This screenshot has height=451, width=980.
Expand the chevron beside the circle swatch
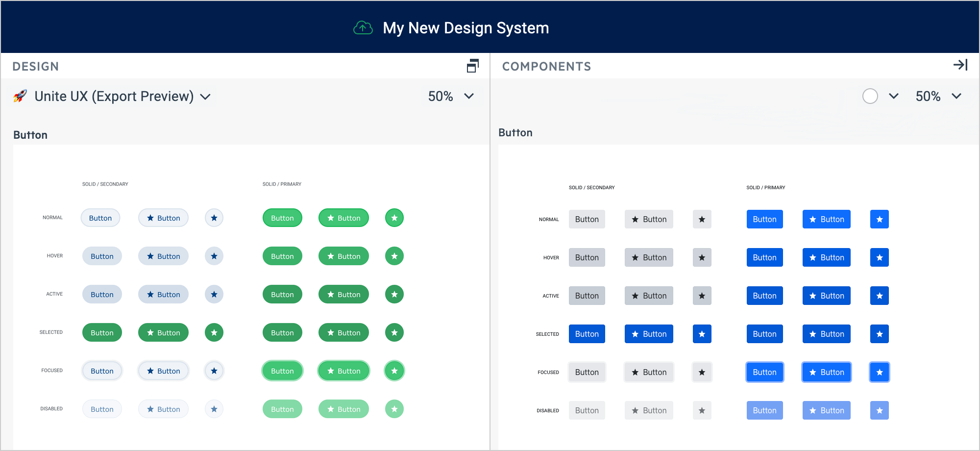coord(894,96)
